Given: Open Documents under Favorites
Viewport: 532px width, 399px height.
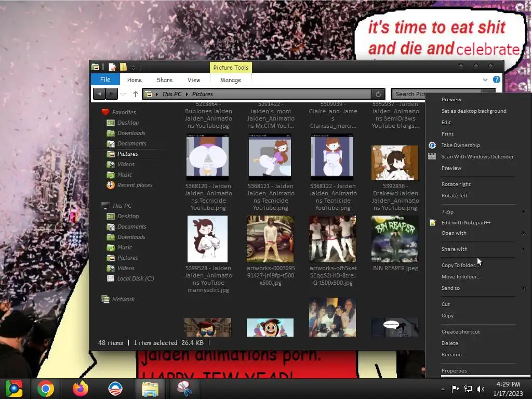Looking at the screenshot, I should point(131,143).
